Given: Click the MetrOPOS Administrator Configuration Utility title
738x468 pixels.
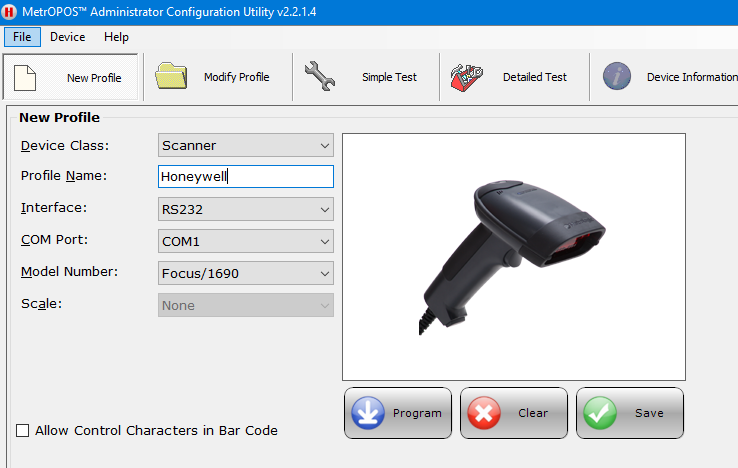Looking at the screenshot, I should [169, 12].
